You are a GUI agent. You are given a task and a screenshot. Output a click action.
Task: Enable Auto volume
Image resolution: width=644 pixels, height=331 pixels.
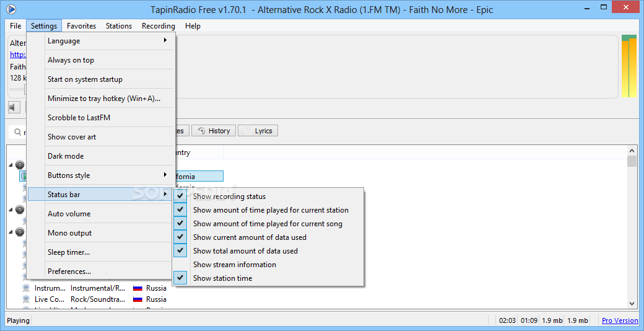(x=101, y=214)
